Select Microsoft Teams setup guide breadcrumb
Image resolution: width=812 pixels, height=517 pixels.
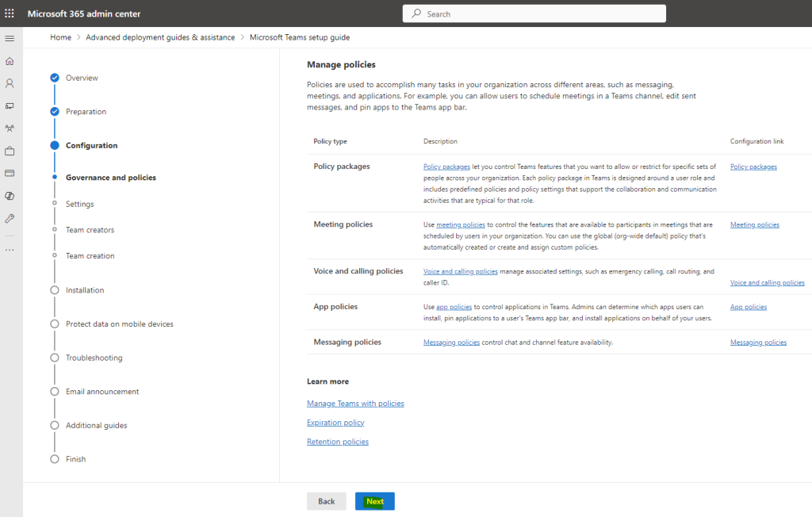pyautogui.click(x=300, y=37)
